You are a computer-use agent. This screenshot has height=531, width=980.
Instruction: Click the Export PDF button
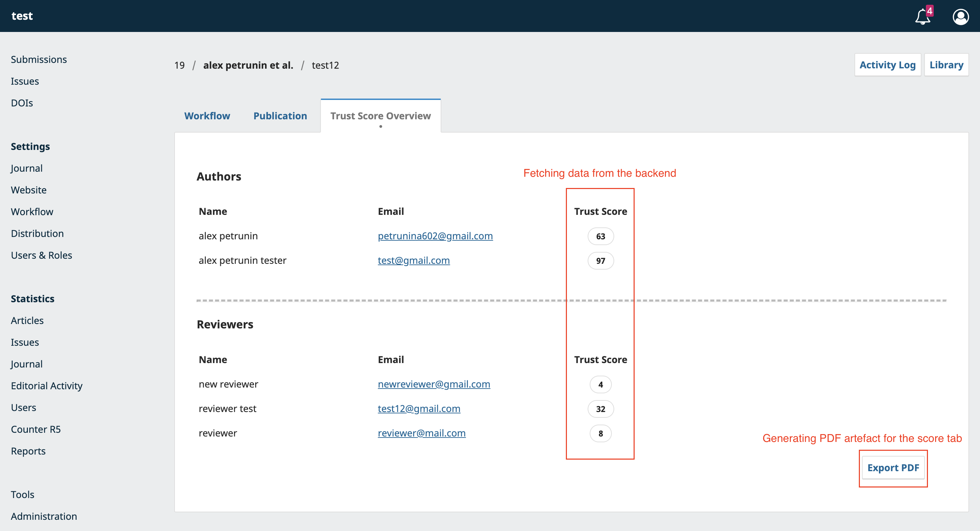click(893, 468)
